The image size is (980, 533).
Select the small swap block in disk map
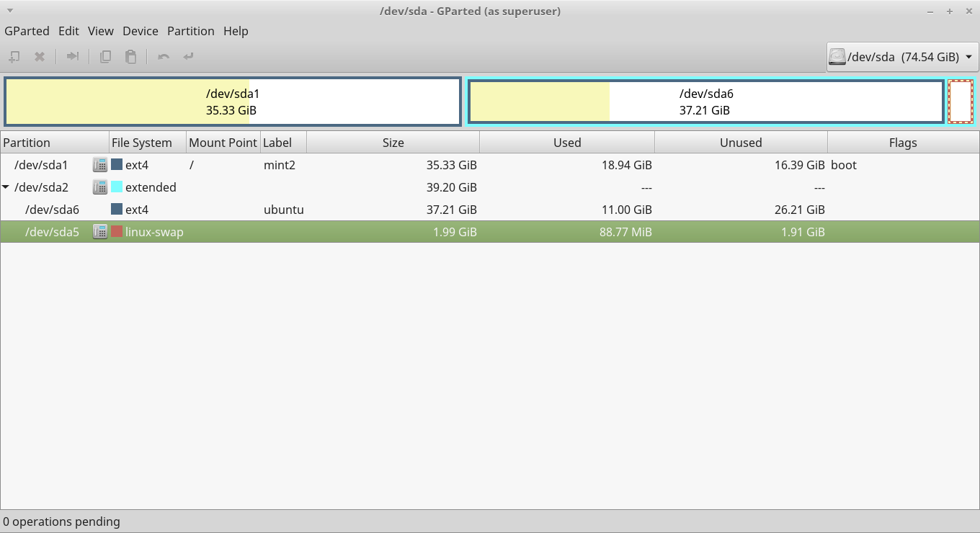(x=961, y=102)
